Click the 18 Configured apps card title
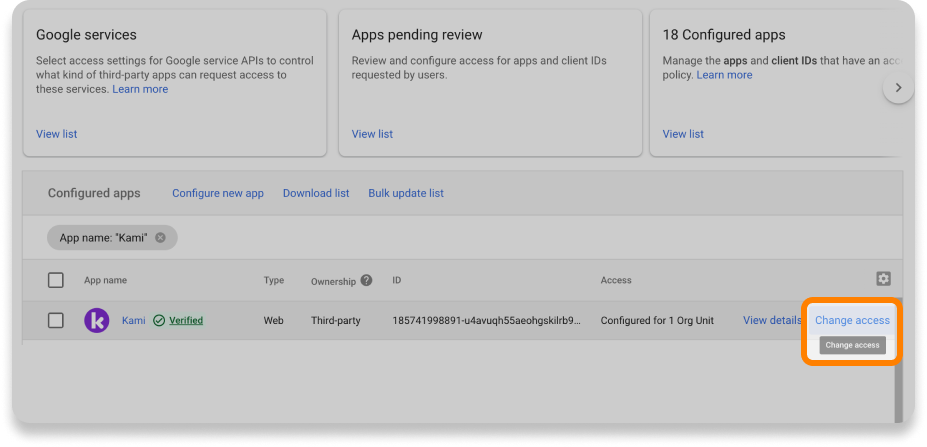Viewport: 927px width, 447px height. [x=724, y=35]
